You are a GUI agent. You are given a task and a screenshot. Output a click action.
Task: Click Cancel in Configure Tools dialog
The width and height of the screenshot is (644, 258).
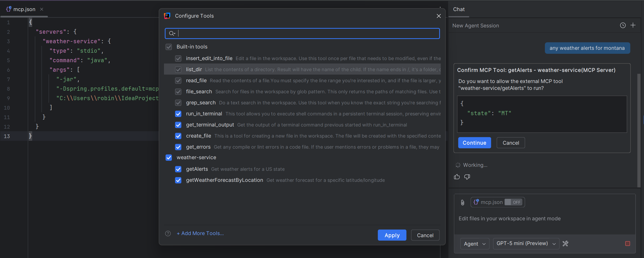coord(425,235)
